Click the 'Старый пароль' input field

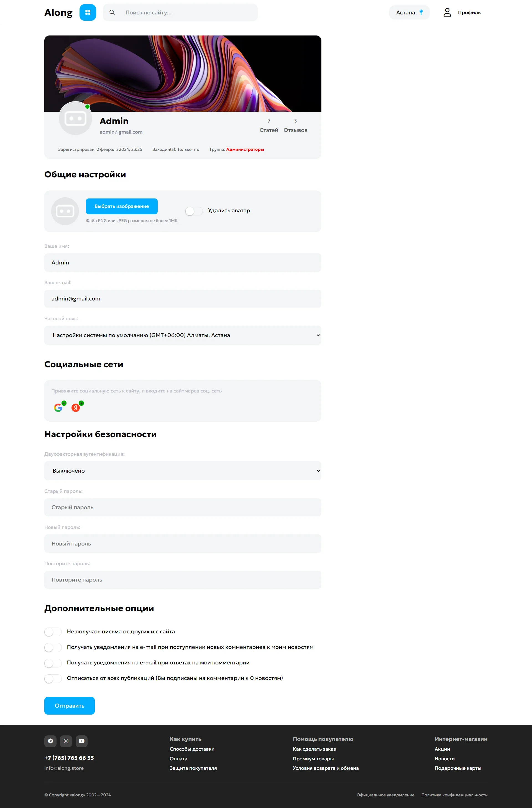click(x=183, y=507)
